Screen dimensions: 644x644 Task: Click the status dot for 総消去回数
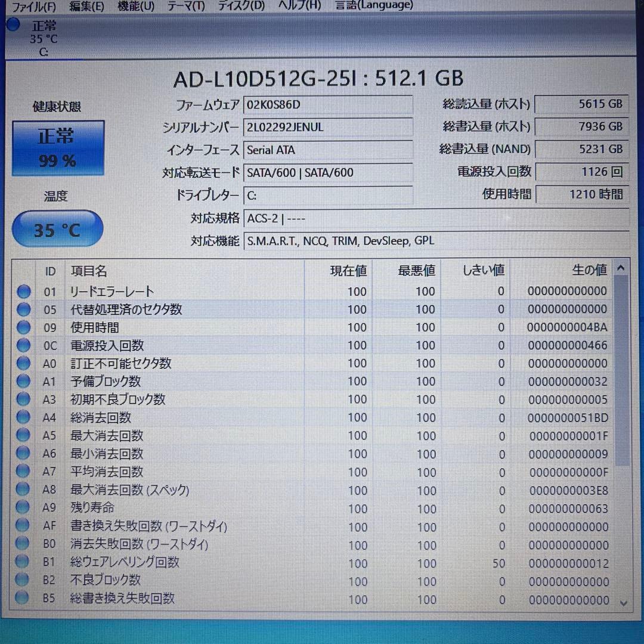(x=23, y=417)
